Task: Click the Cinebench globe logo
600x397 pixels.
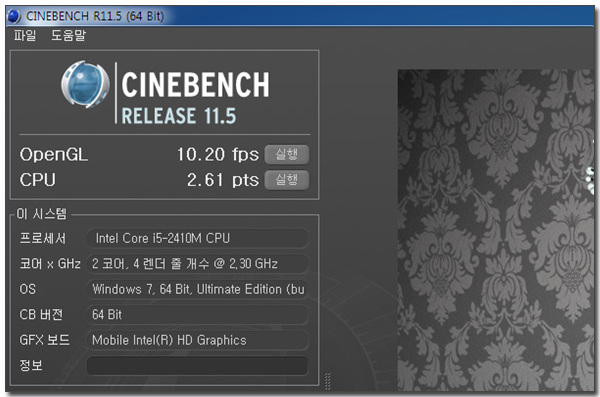Action: point(85,84)
